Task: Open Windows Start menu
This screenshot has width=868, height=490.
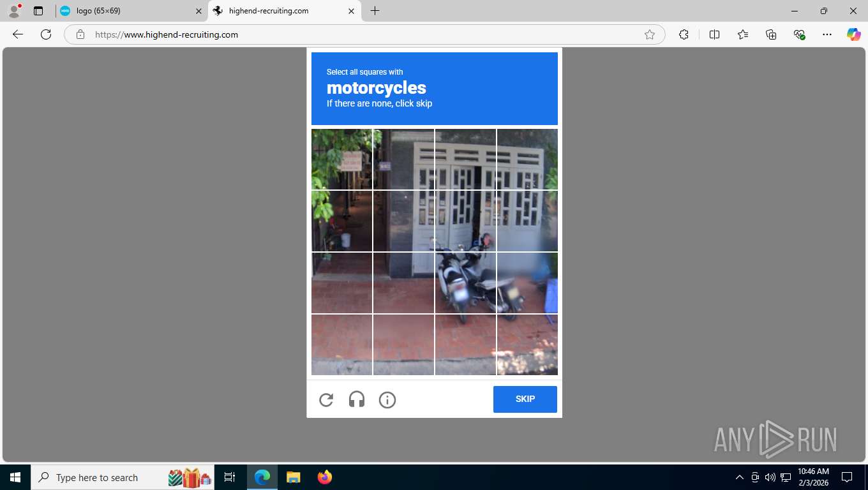Action: pyautogui.click(x=15, y=477)
